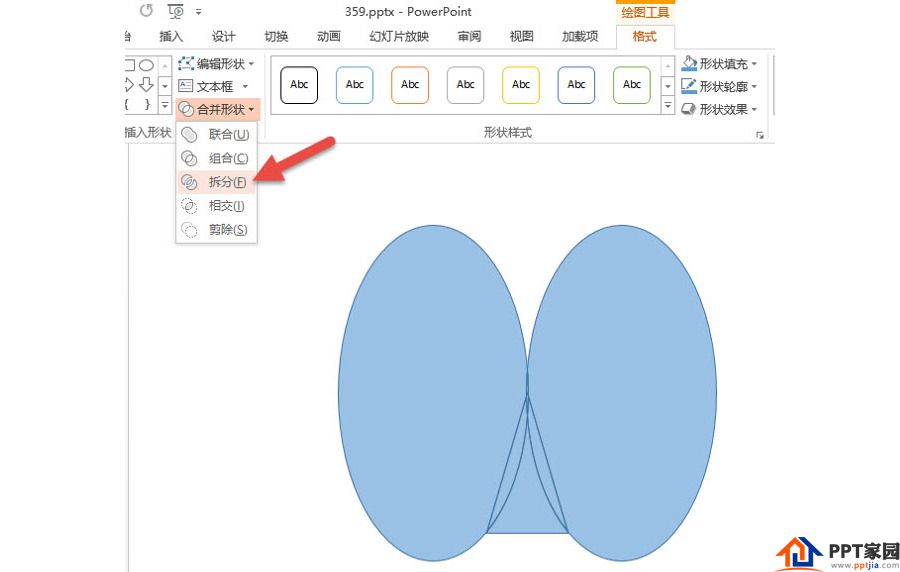Choose Combine (组合) merge option

(x=216, y=158)
